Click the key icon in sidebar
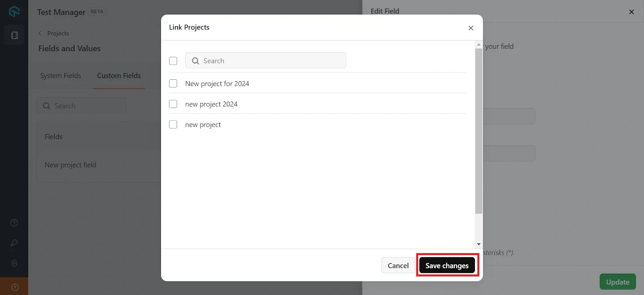Viewport: 644px width, 295px height. click(x=14, y=243)
